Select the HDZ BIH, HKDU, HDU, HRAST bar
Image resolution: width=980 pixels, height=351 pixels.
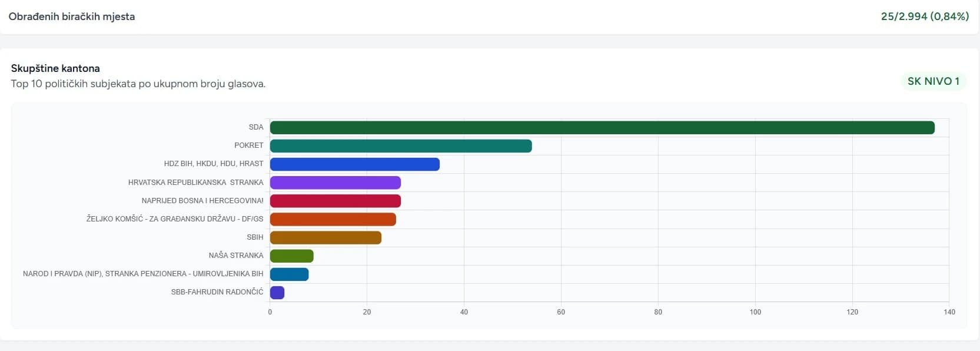[x=355, y=164]
